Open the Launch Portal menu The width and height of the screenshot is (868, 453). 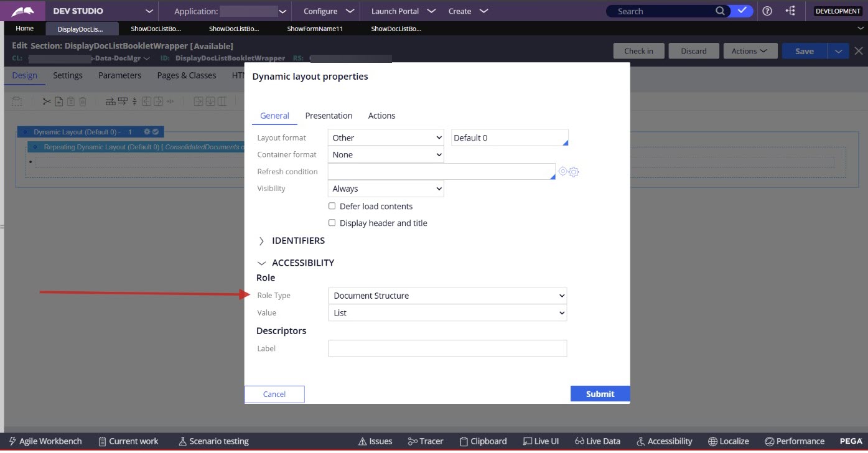coord(403,11)
